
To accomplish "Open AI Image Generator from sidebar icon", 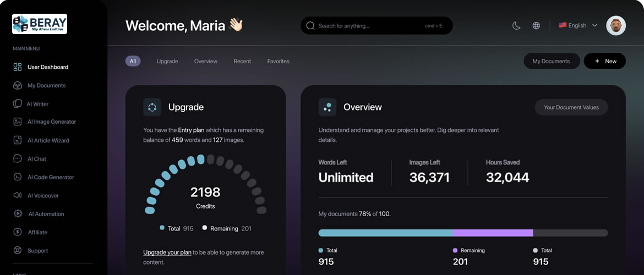I will point(18,122).
